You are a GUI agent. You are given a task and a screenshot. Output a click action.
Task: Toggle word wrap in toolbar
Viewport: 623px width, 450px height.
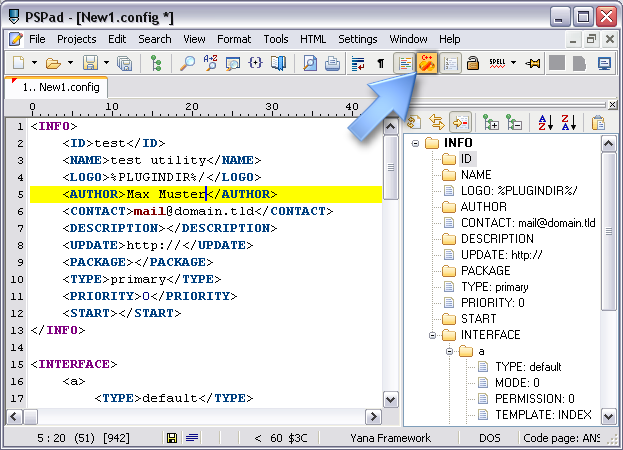click(x=358, y=63)
